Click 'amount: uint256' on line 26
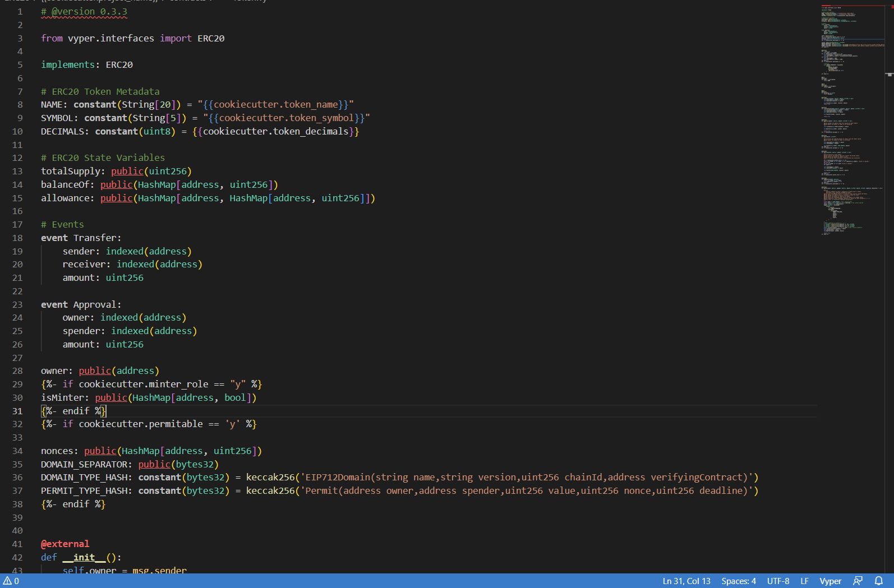894x588 pixels. (x=103, y=344)
